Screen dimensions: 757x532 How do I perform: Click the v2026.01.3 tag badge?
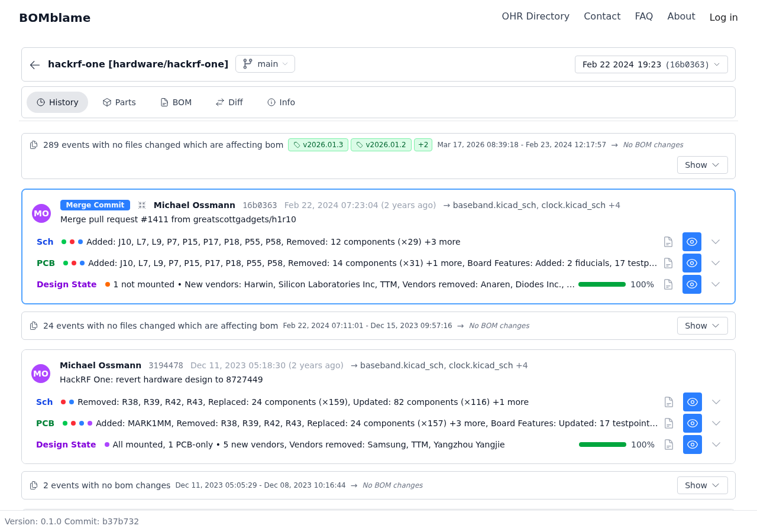(318, 145)
